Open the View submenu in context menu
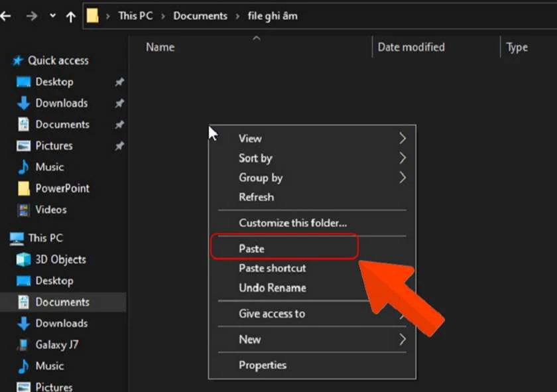 tap(312, 138)
